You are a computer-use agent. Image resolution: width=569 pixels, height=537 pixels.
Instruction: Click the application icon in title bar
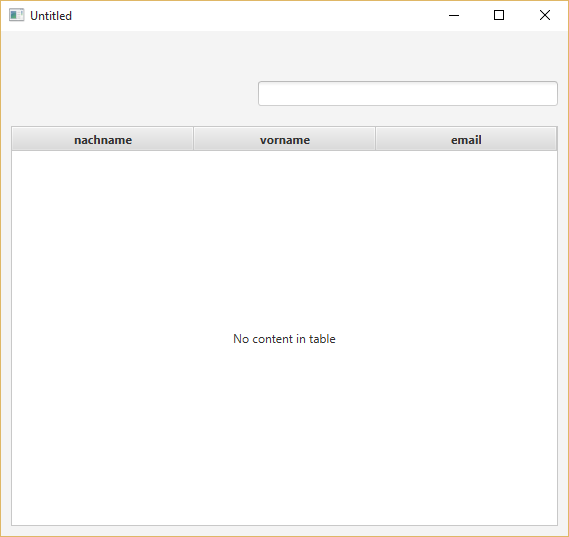tap(16, 15)
